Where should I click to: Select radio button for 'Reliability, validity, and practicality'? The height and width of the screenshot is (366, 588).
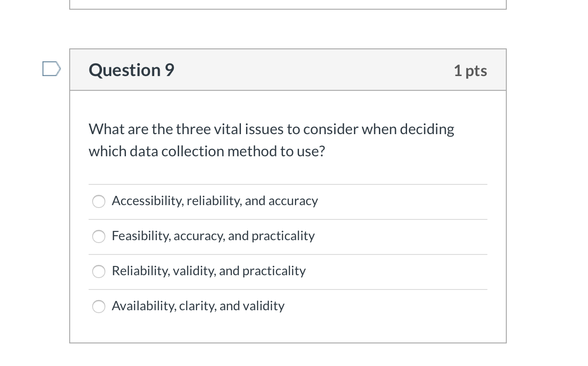(x=98, y=272)
